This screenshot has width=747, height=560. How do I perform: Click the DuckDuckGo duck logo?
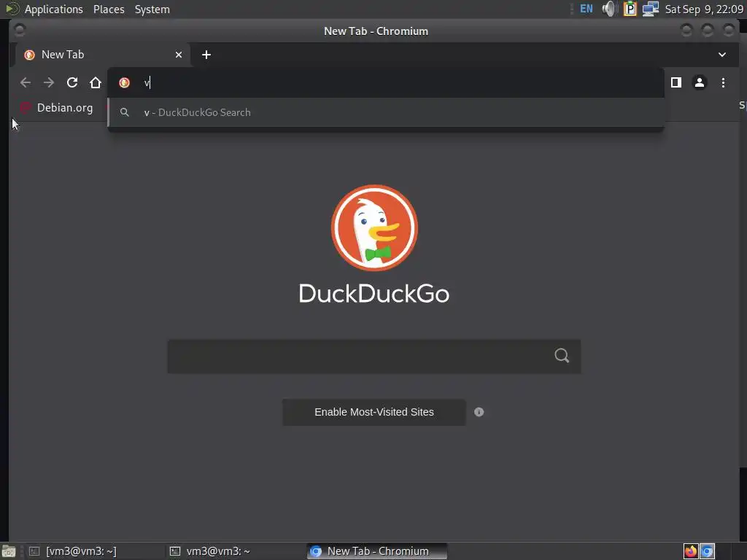click(x=374, y=227)
